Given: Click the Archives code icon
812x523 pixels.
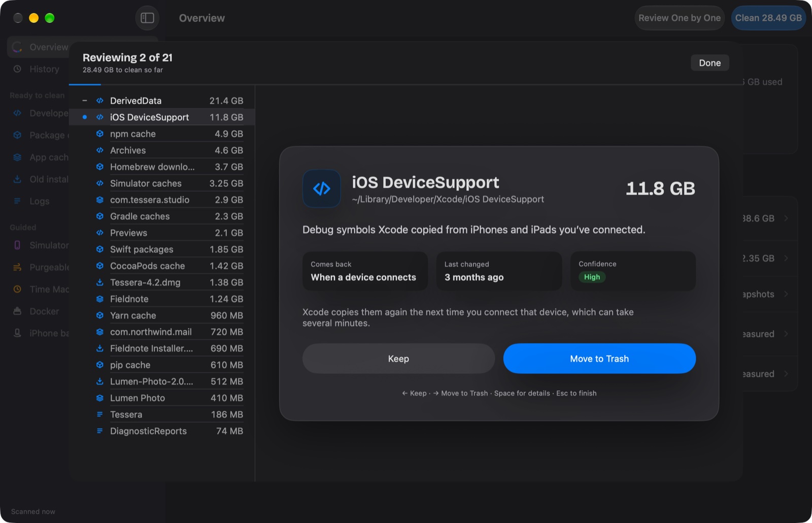Looking at the screenshot, I should (x=100, y=150).
